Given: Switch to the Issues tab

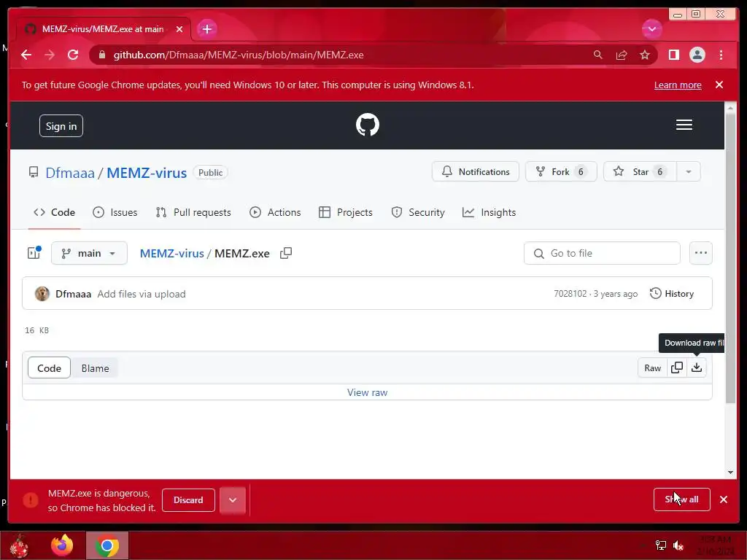Looking at the screenshot, I should (115, 212).
